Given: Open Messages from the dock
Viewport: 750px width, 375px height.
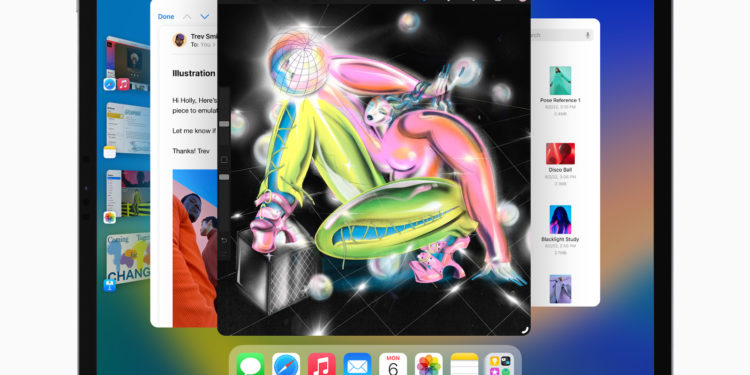Looking at the screenshot, I should pyautogui.click(x=250, y=364).
